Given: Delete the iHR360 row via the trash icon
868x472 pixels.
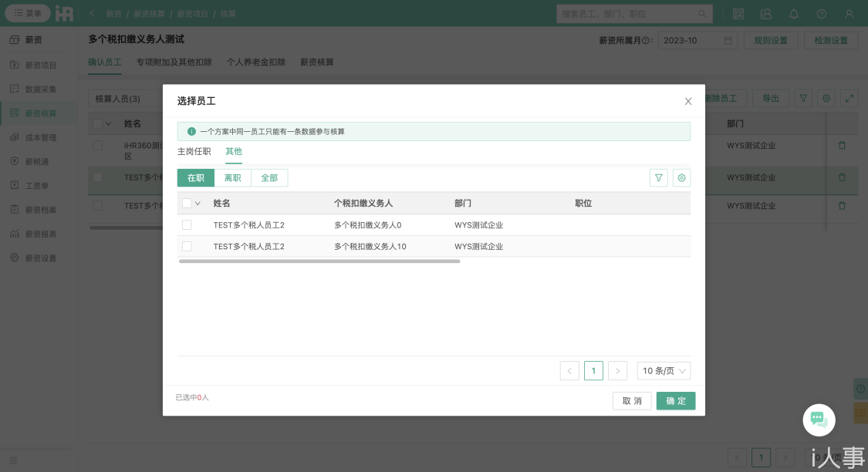Looking at the screenshot, I should [x=842, y=146].
